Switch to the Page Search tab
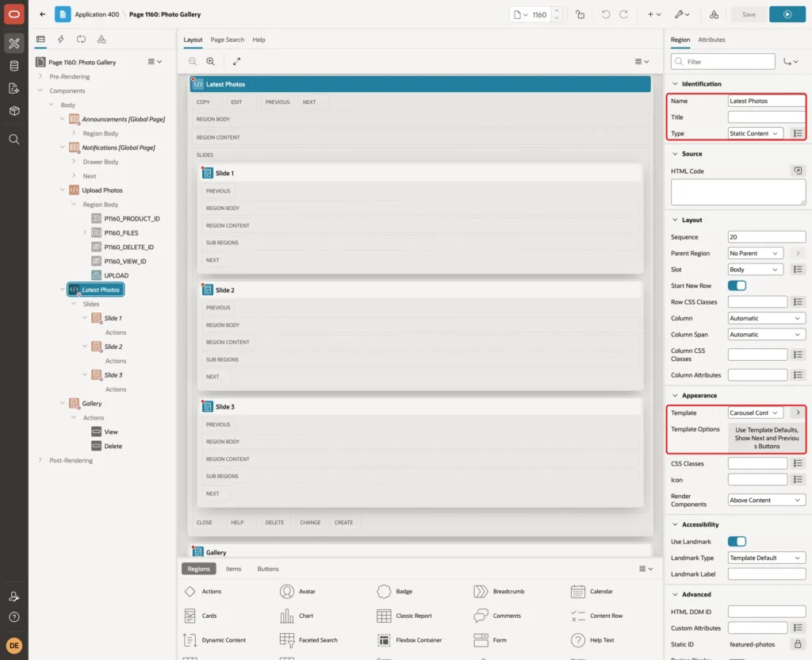Image resolution: width=812 pixels, height=660 pixels. pyautogui.click(x=227, y=40)
